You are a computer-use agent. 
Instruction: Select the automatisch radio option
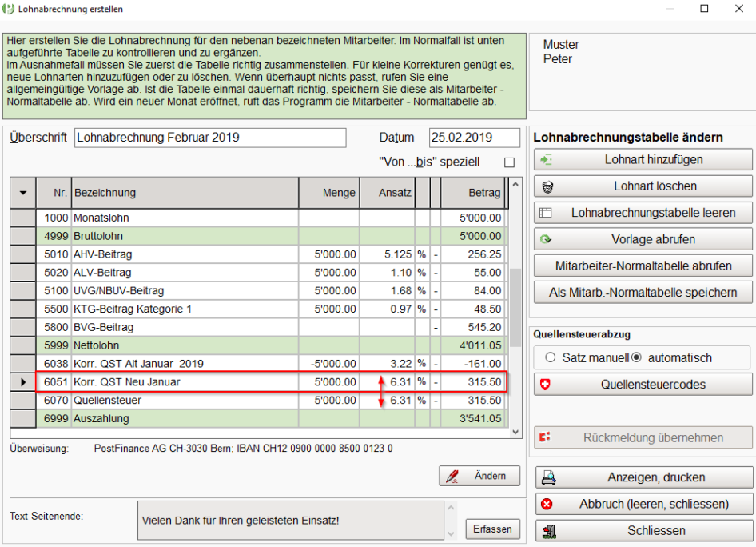[x=636, y=357]
